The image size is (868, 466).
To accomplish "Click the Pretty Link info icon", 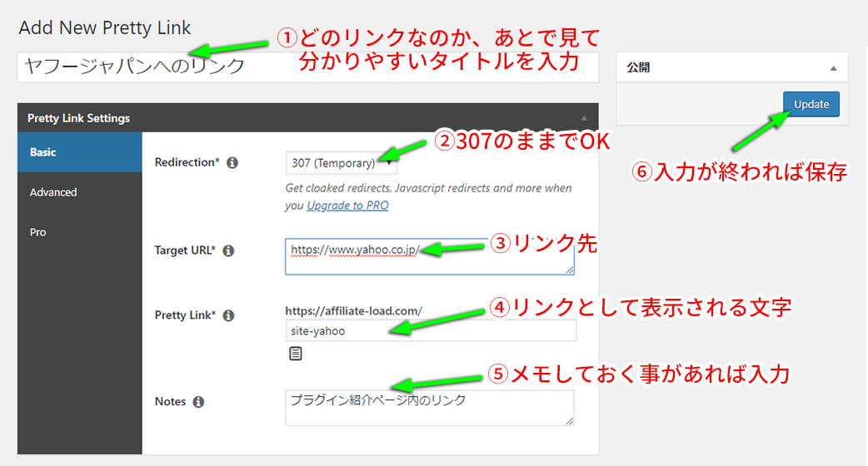I will (228, 315).
